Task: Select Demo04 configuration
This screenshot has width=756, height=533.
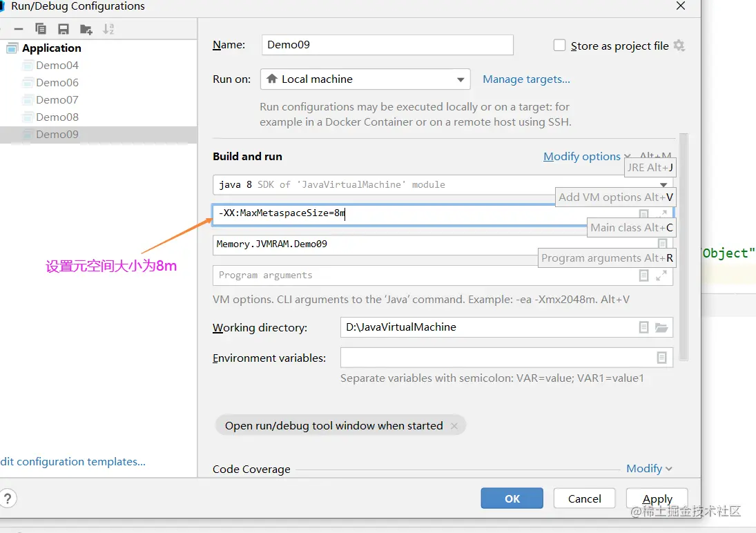Action: (x=57, y=65)
